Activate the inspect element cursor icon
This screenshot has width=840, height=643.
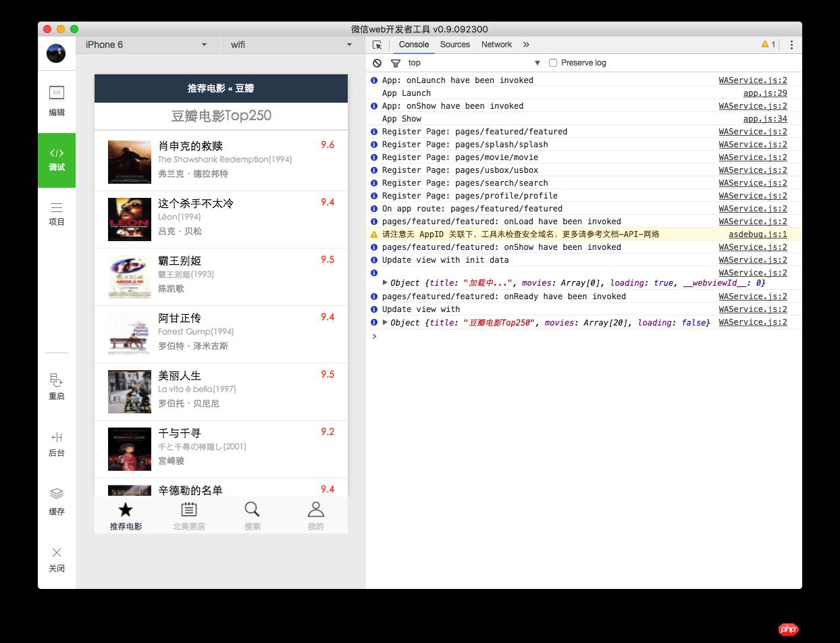377,45
